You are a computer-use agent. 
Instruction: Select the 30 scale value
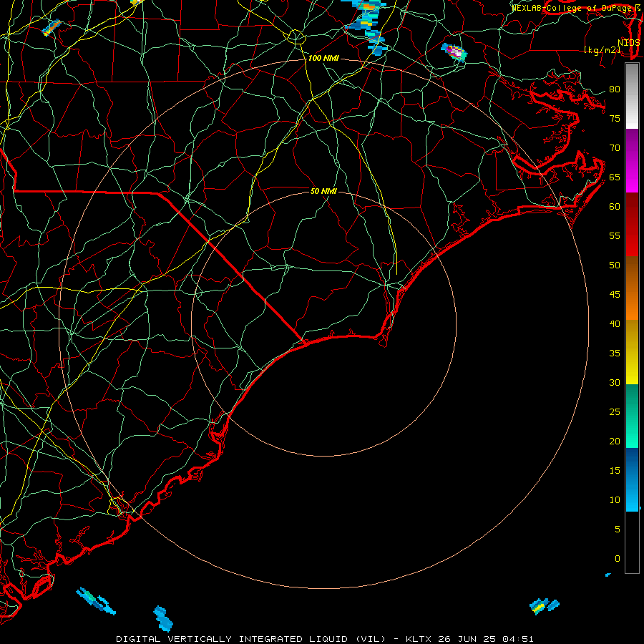(x=615, y=383)
